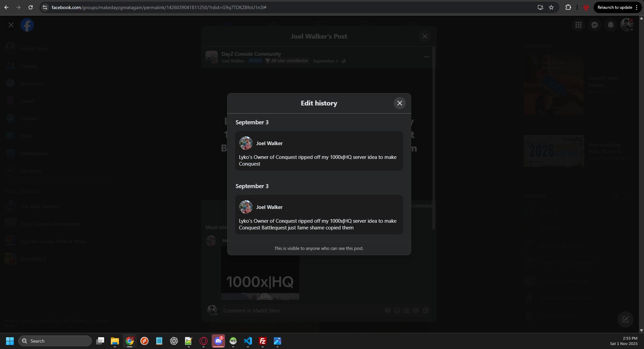Image resolution: width=644 pixels, height=349 pixels.
Task: Open Chrome three-dot menu
Action: [637, 7]
